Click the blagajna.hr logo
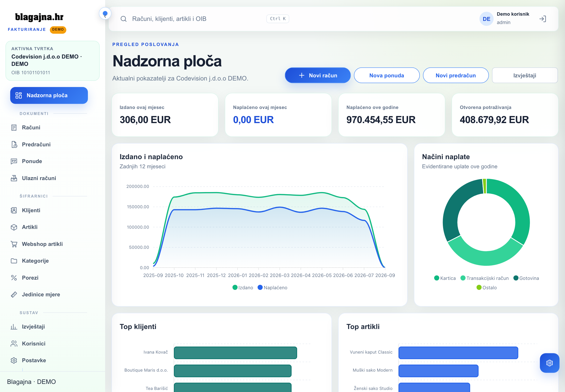 [x=39, y=17]
